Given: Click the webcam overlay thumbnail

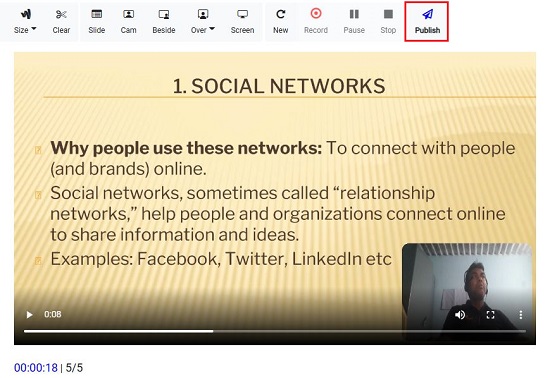Looking at the screenshot, I should click(467, 292).
